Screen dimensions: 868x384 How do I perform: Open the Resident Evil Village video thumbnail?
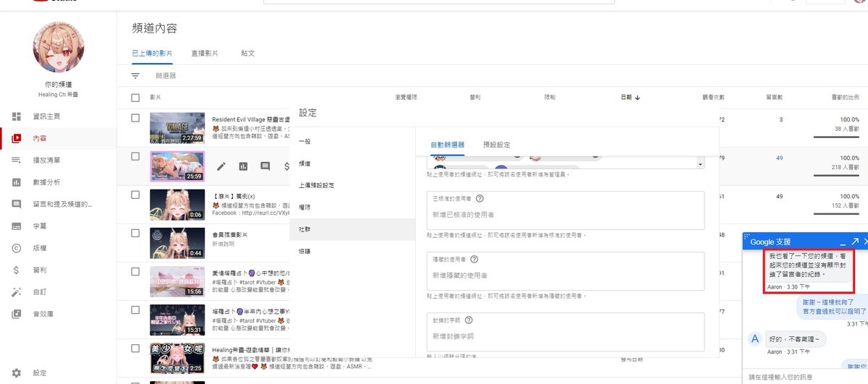click(x=177, y=127)
